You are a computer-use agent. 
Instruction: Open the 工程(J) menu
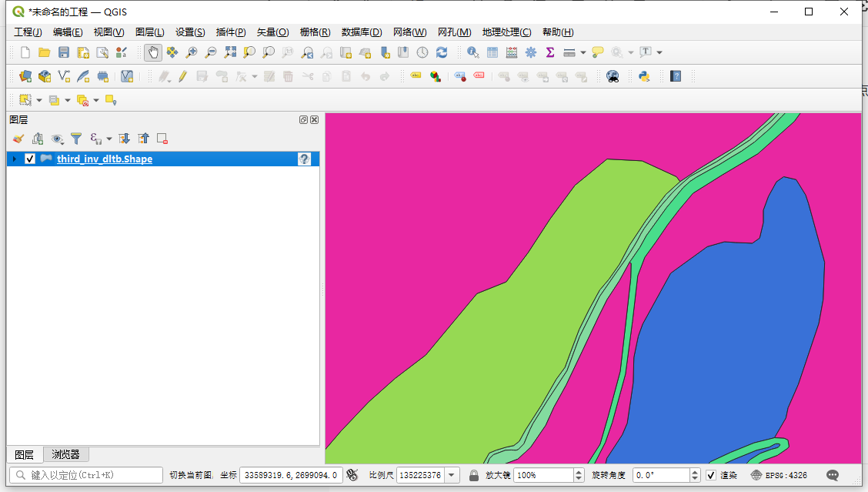pos(28,32)
